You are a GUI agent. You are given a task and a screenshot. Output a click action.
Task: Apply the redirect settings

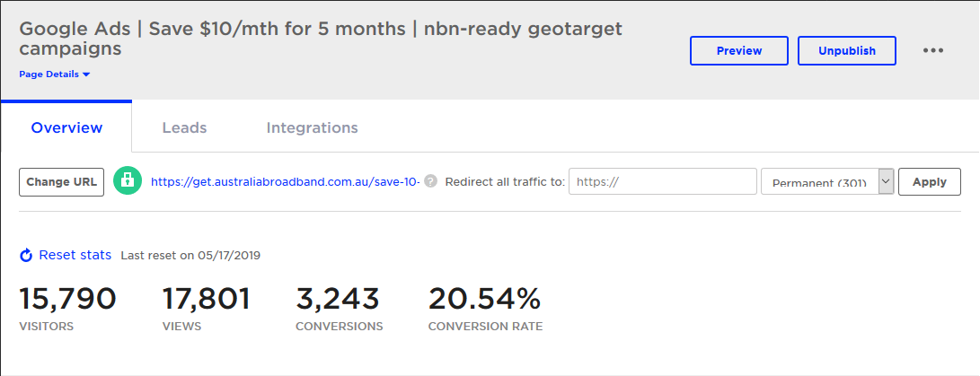[x=929, y=181]
